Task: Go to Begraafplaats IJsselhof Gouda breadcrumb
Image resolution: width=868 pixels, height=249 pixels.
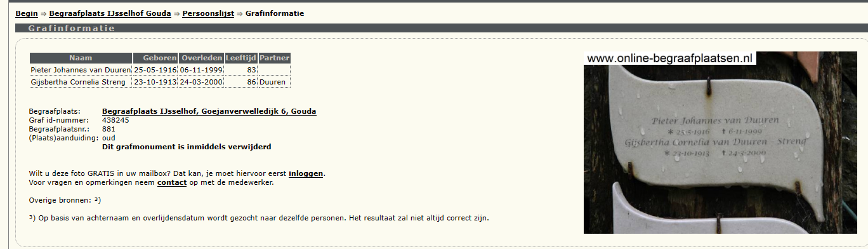Action: pyautogui.click(x=110, y=13)
